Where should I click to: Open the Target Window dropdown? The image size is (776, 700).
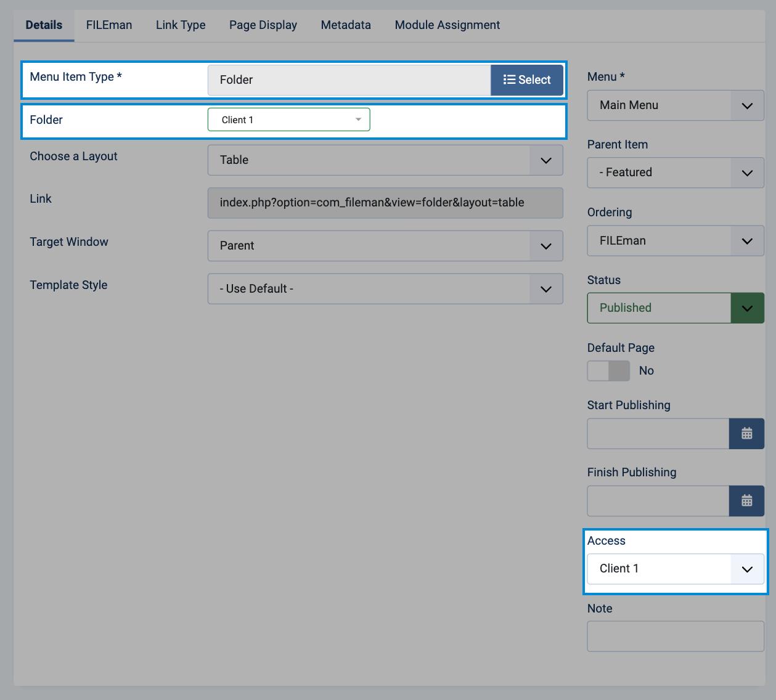pyautogui.click(x=385, y=246)
